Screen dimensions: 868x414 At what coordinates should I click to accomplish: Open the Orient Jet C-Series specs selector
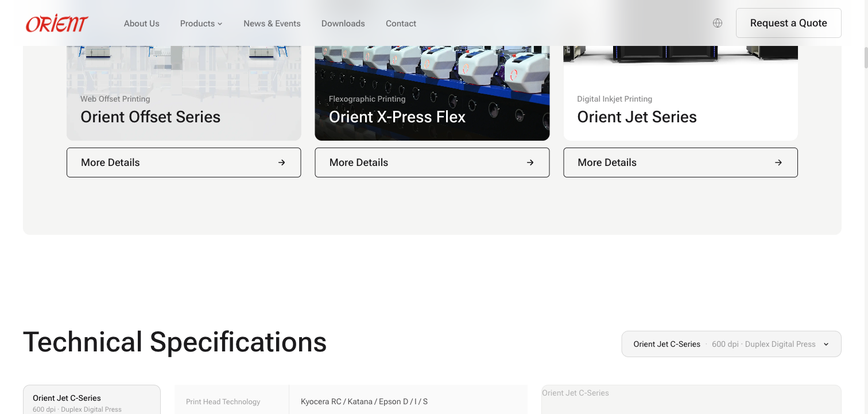point(730,343)
